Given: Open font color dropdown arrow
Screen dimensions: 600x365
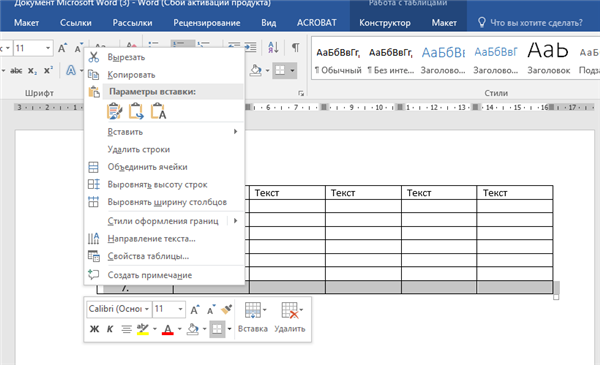Looking at the screenshot, I should point(179,329).
